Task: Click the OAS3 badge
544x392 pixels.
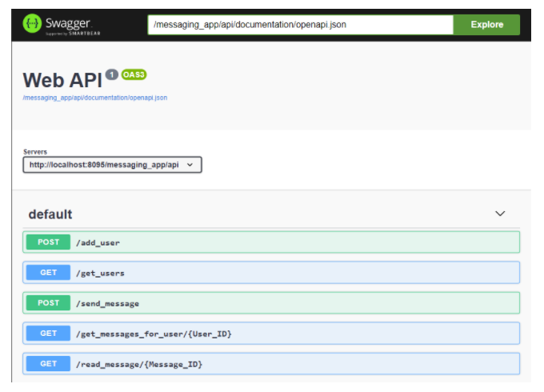Action: pyautogui.click(x=134, y=74)
